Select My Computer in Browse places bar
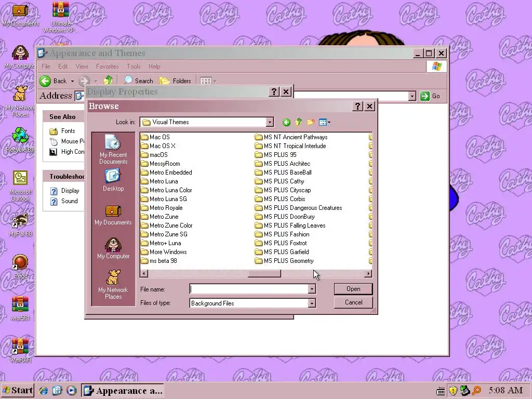The image size is (532, 399). coord(113,248)
